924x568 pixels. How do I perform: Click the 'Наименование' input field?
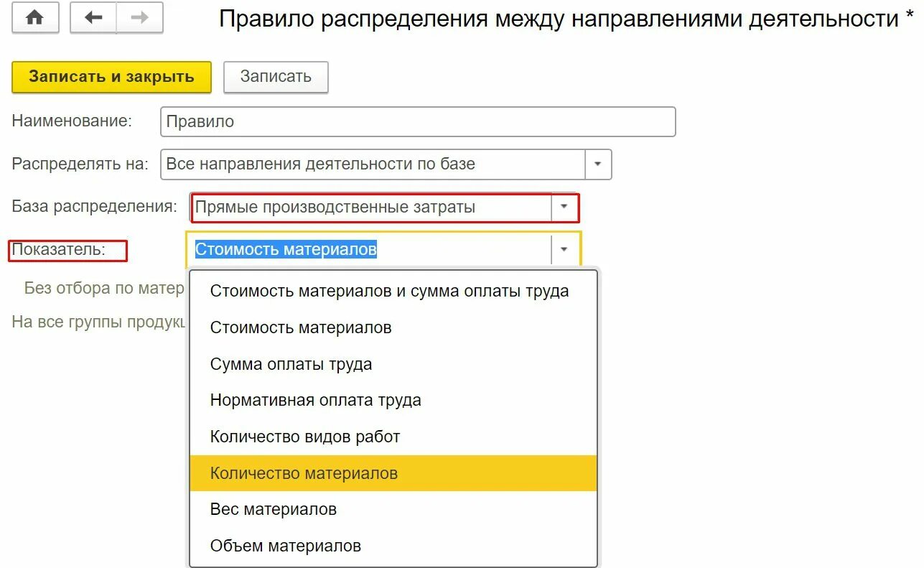pos(418,121)
